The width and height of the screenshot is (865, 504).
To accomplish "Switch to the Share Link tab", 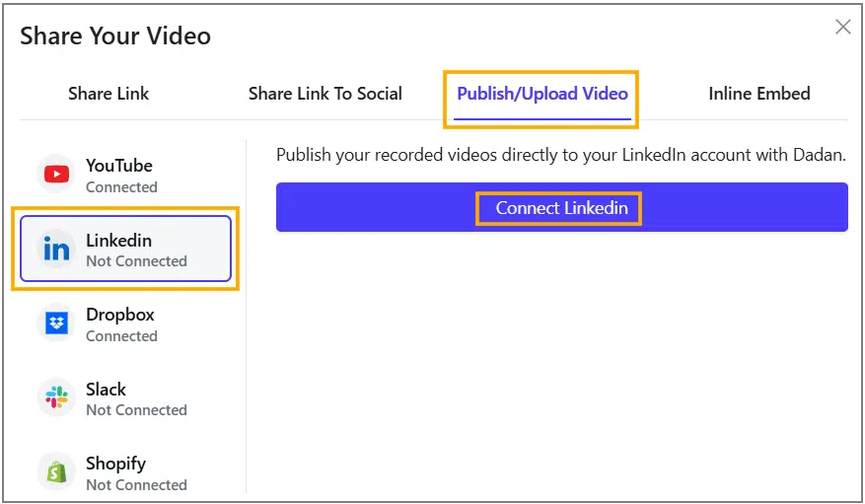I will pos(108,94).
